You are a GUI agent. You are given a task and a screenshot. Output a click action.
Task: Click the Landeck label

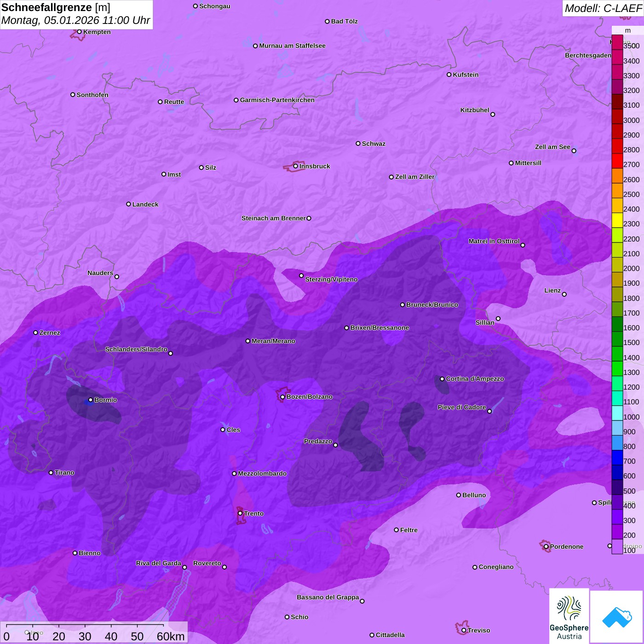click(x=145, y=204)
